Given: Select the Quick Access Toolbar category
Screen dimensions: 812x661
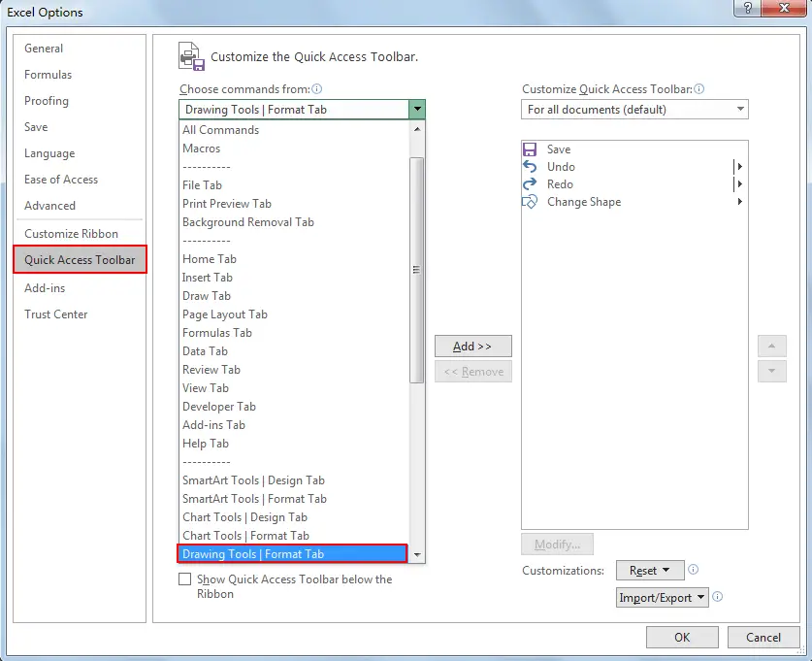Looking at the screenshot, I should click(80, 259).
